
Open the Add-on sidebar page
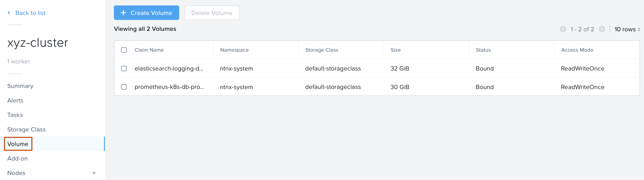[17, 158]
